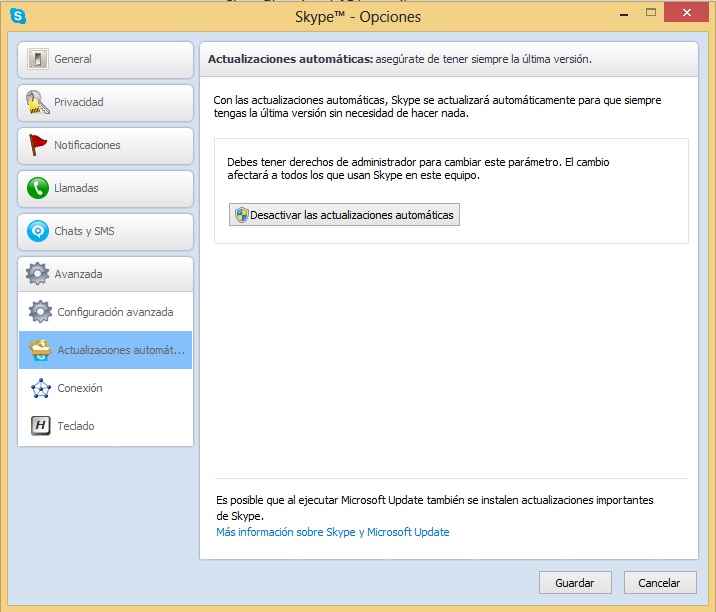Click the green phone Llamadas icon
The image size is (716, 612).
(x=38, y=188)
